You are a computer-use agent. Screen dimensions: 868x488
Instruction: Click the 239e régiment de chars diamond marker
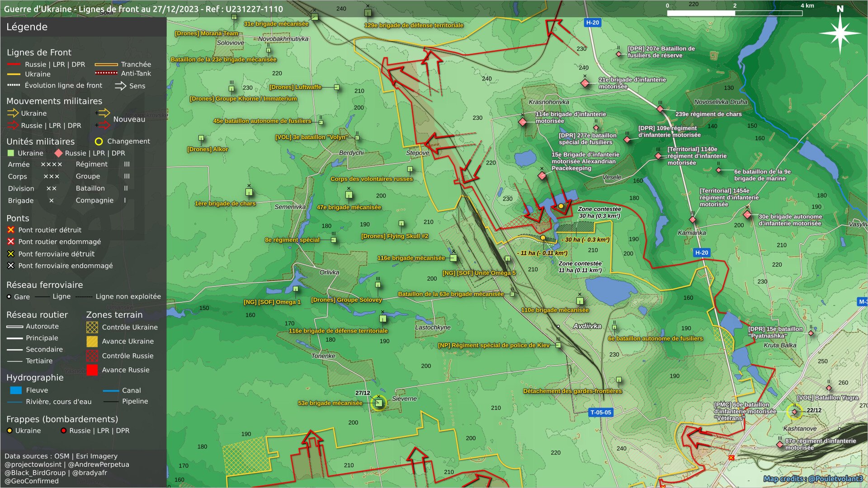click(660, 109)
